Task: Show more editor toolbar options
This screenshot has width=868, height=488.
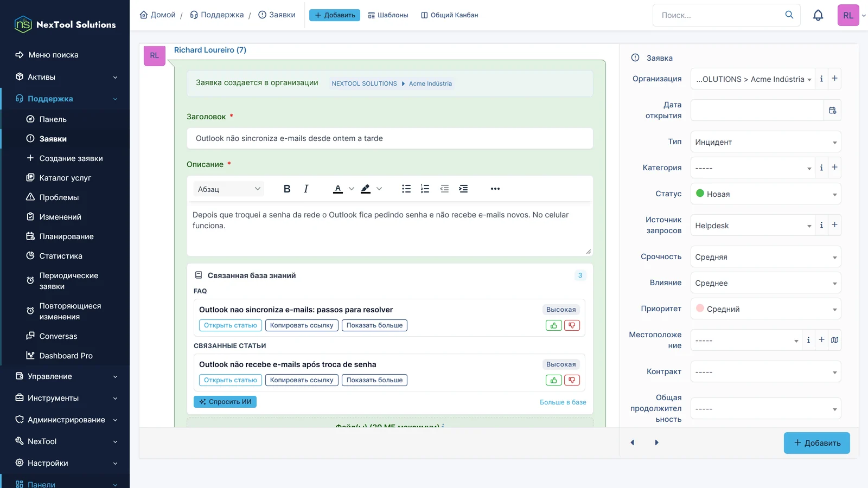Action: (495, 189)
